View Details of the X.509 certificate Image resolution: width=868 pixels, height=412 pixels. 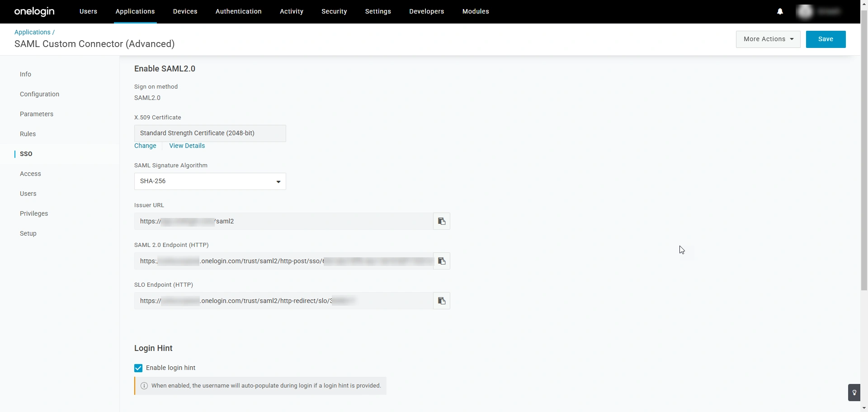point(187,146)
